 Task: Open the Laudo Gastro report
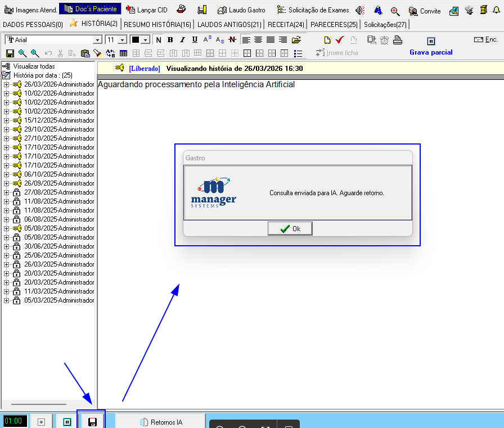(241, 10)
